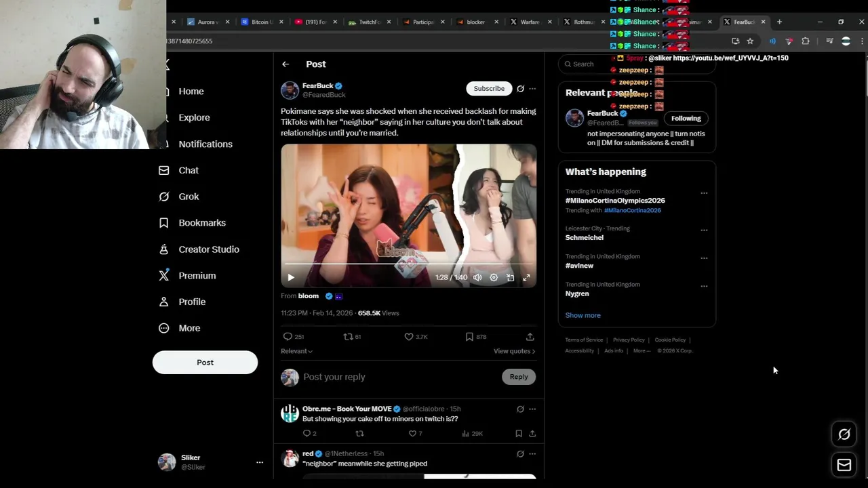The height and width of the screenshot is (488, 868).
Task: Open Chat in the sidebar
Action: point(189,170)
